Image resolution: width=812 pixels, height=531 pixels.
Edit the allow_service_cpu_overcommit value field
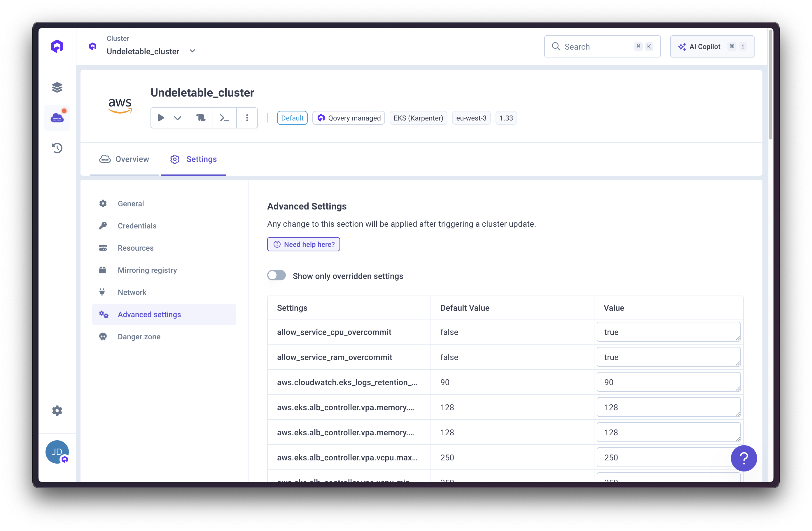tap(668, 332)
